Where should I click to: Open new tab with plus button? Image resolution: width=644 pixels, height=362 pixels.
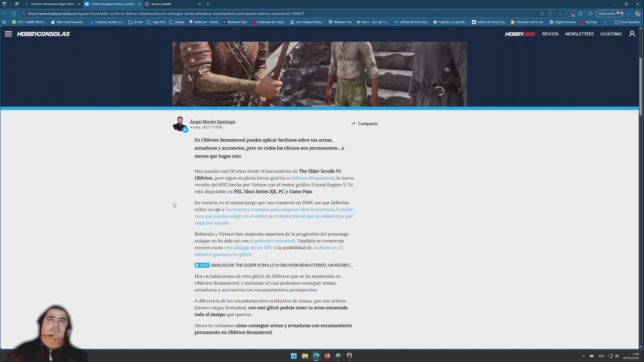point(208,4)
